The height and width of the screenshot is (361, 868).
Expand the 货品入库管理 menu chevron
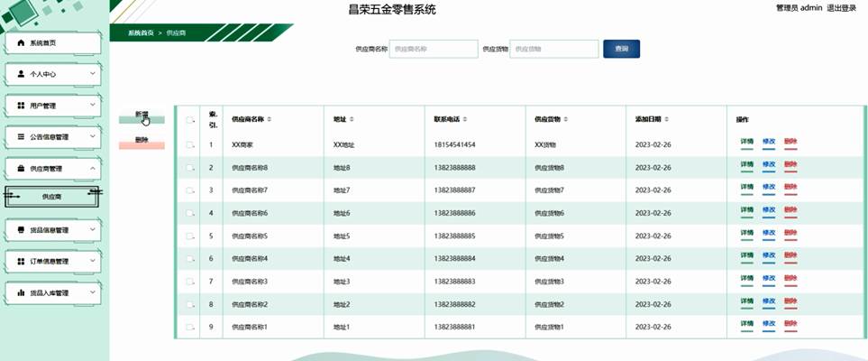(x=93, y=292)
